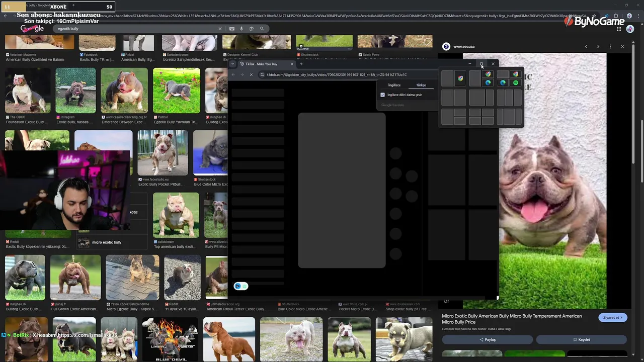Open minghao.dk 'Bulldog Exotic Bully' thumbnail
The image size is (644, 362).
tap(25, 278)
